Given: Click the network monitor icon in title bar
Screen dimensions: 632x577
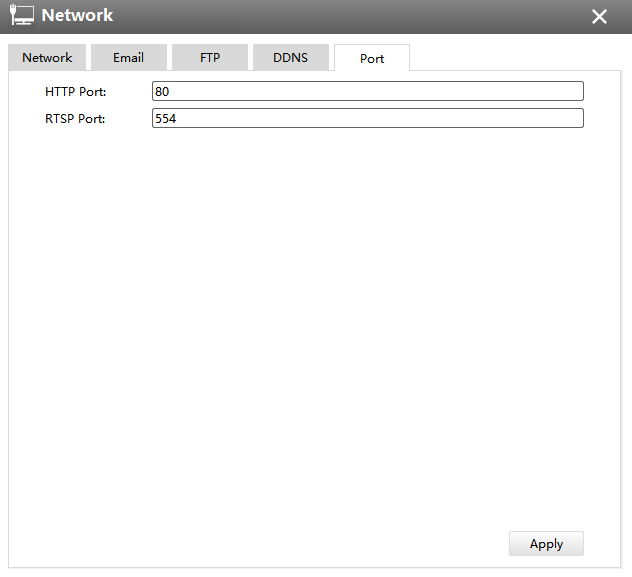Looking at the screenshot, I should click(22, 16).
